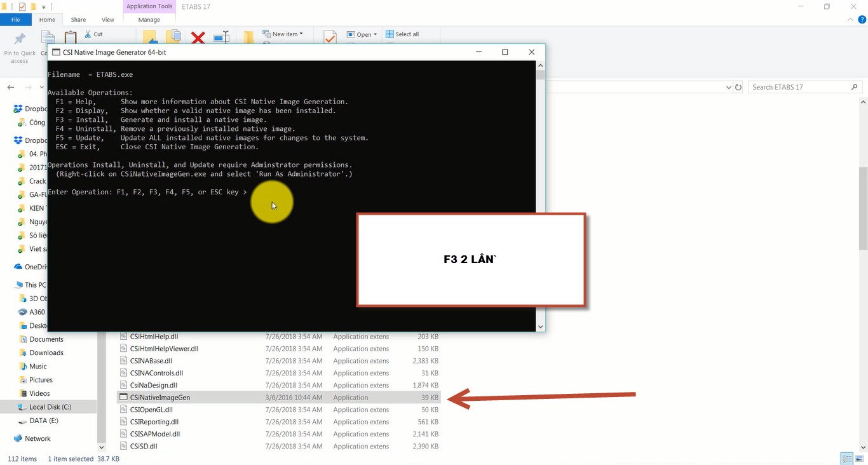868x465 pixels.
Task: Open Downloads folder in sidebar
Action: 41,353
